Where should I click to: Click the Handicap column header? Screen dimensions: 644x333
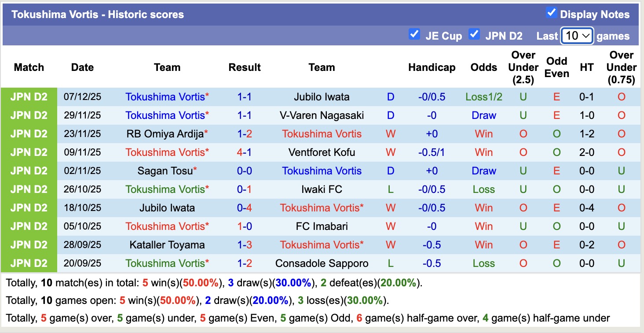(x=432, y=67)
